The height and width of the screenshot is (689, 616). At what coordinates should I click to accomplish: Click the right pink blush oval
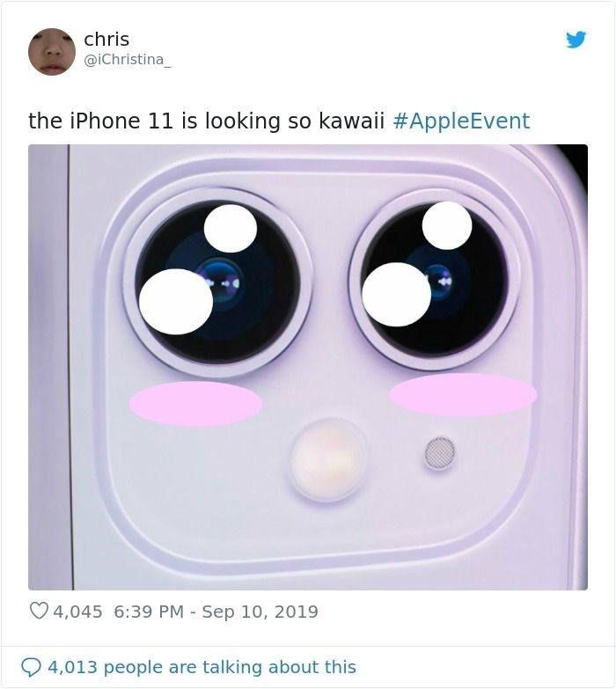point(463,394)
